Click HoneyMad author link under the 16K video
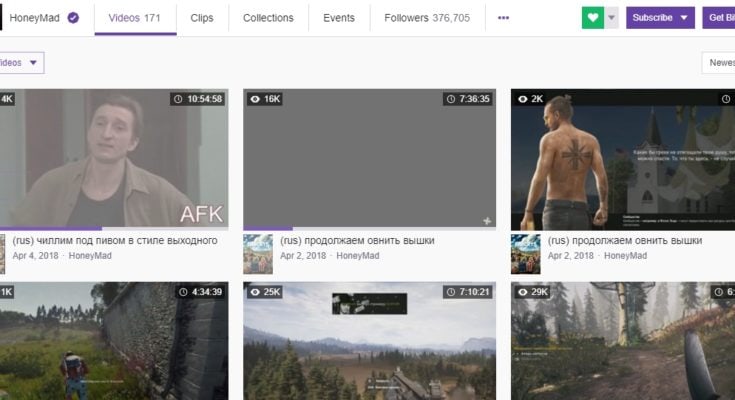The image size is (735, 400). (x=358, y=256)
